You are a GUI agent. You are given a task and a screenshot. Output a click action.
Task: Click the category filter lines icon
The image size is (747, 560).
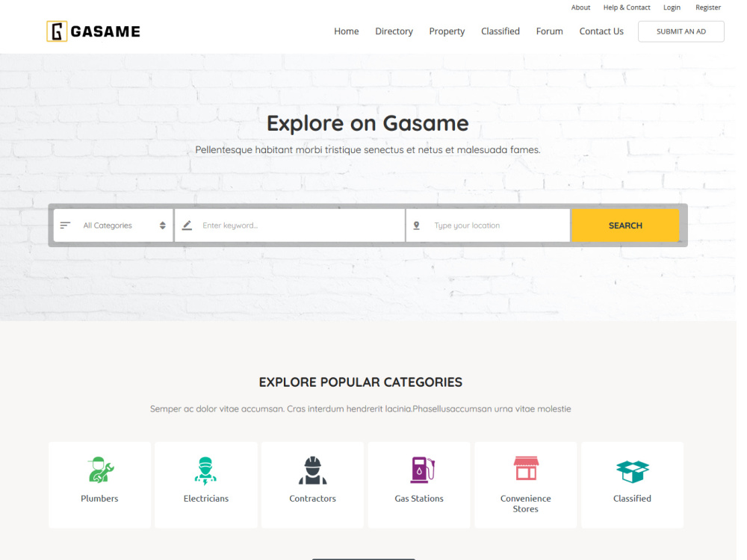pos(65,225)
